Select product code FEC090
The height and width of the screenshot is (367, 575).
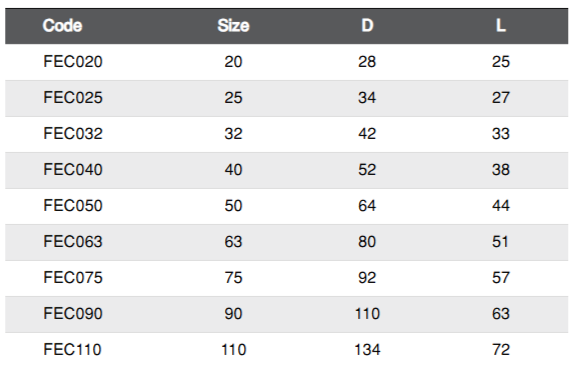[73, 313]
